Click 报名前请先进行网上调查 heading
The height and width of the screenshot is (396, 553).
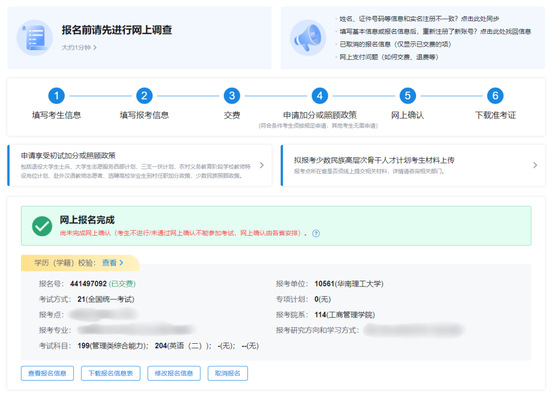[x=117, y=30]
